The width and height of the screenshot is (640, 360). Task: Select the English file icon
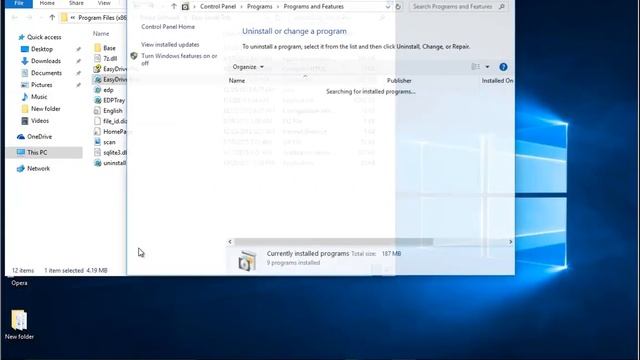97,111
